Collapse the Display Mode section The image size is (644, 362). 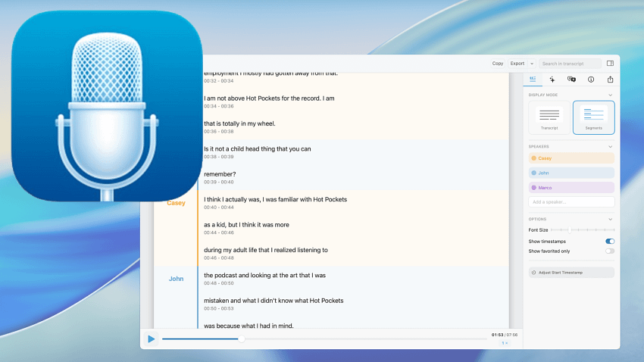[611, 95]
